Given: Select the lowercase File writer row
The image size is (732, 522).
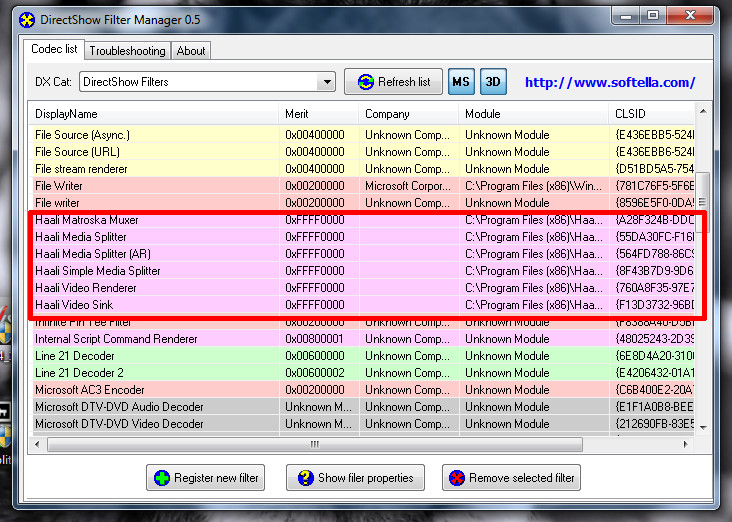Looking at the screenshot, I should pos(363,203).
